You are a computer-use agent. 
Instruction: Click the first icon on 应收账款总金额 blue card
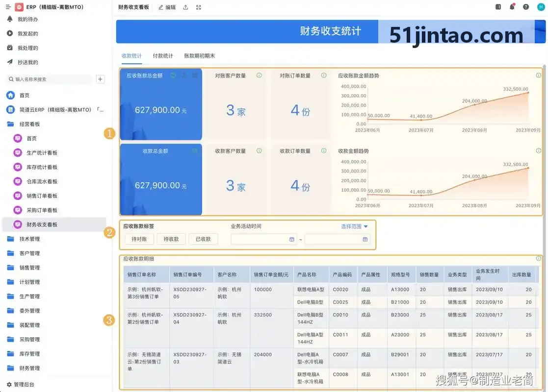tap(173, 75)
